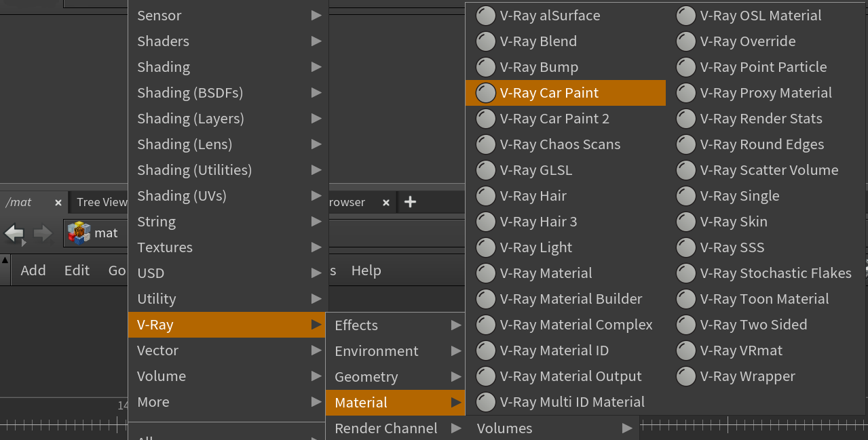Click the V-Ray OSL Material sphere icon

686,16
